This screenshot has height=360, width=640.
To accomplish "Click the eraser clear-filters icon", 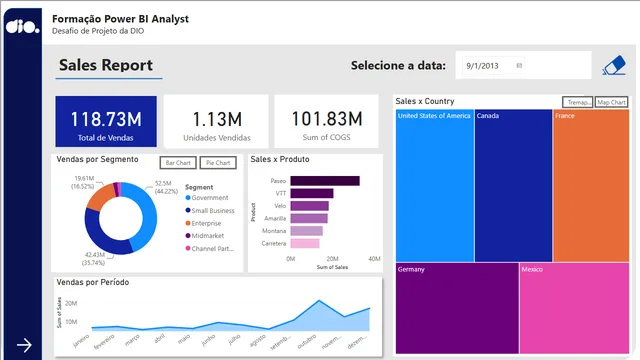I will click(x=614, y=65).
